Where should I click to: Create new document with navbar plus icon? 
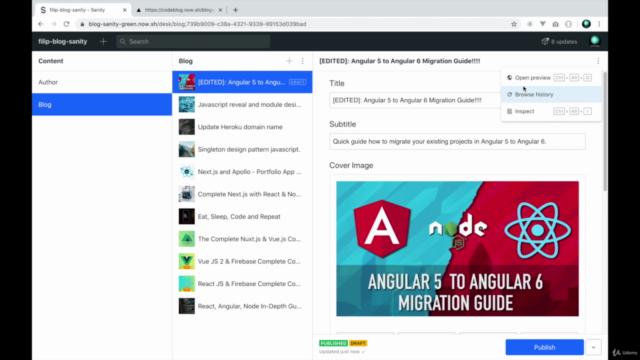pos(103,41)
